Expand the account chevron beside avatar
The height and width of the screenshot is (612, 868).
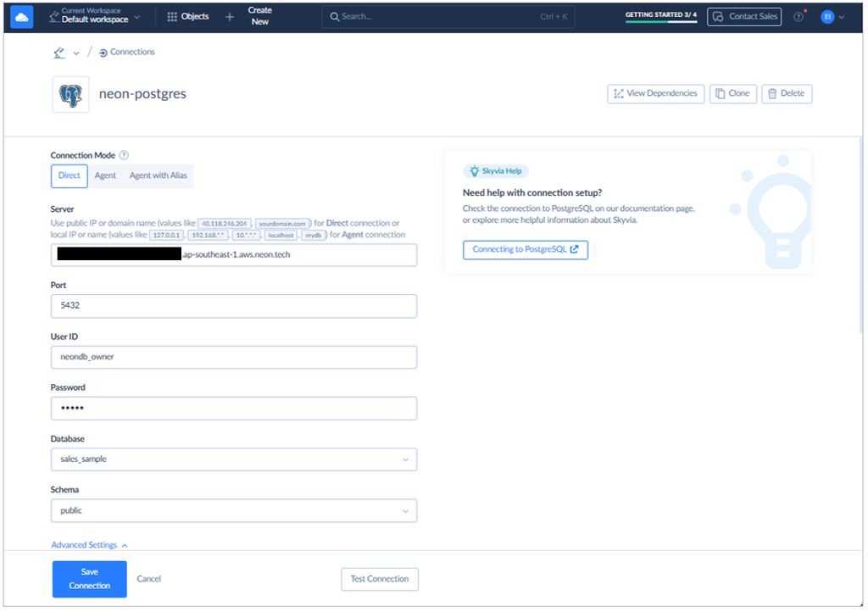[842, 17]
